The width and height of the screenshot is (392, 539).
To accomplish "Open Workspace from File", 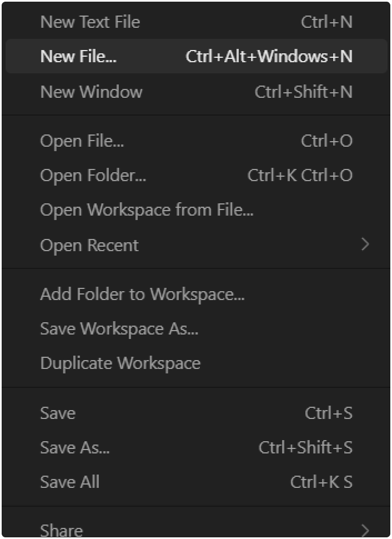I will click(x=147, y=209).
